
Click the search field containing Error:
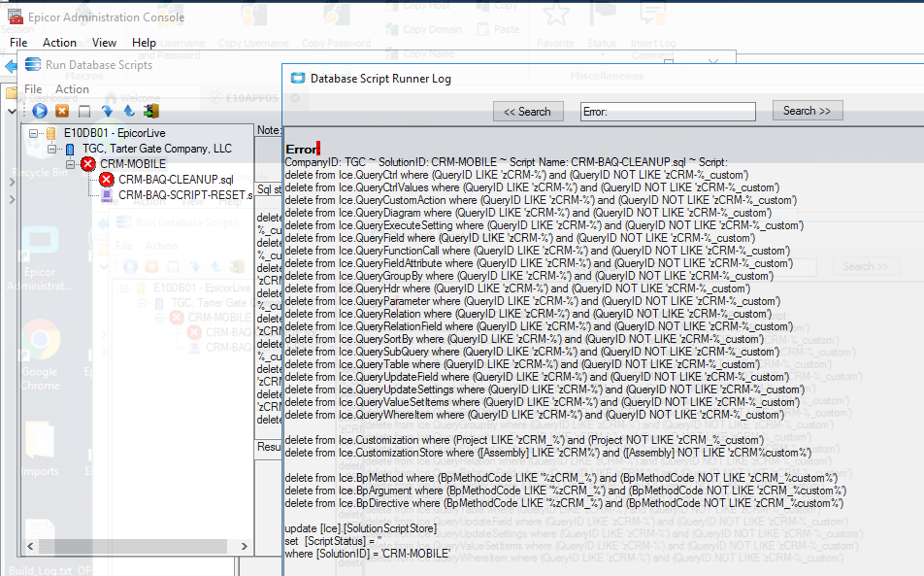pyautogui.click(x=668, y=112)
